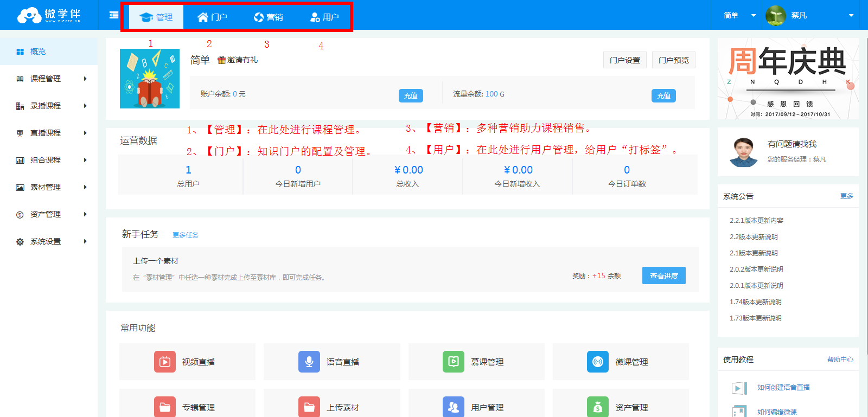The width and height of the screenshot is (868, 417).
Task: Click the 微学伴 logo
Action: point(48,15)
